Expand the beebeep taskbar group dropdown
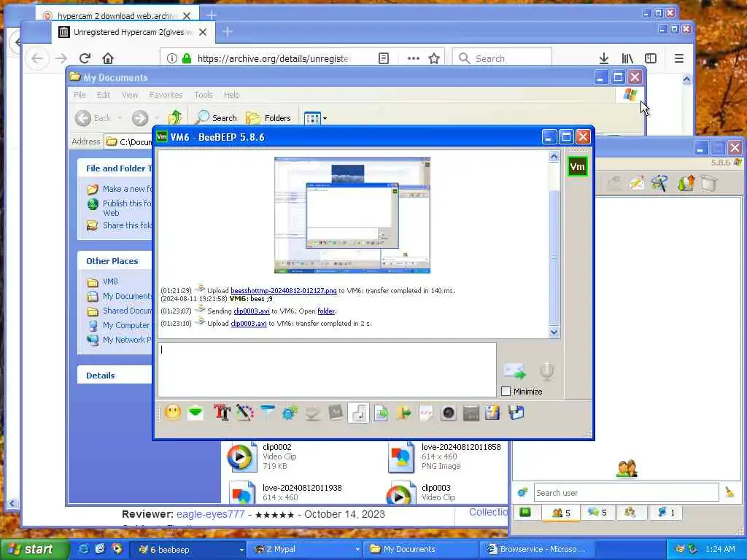747x560 pixels. click(241, 550)
